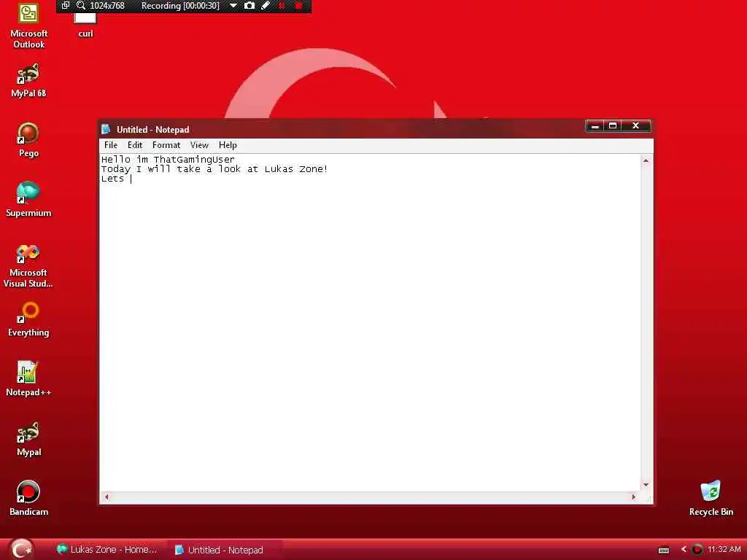747x560 pixels.
Task: Open the Microsoft Outlook desktop icon
Action: pyautogui.click(x=28, y=25)
